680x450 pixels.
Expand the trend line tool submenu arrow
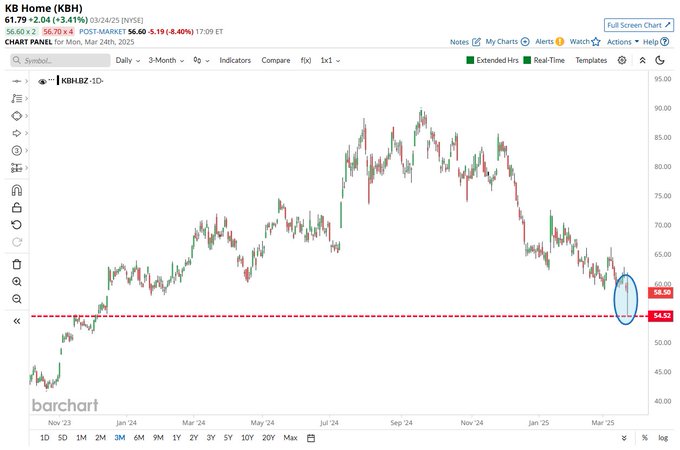click(26, 81)
